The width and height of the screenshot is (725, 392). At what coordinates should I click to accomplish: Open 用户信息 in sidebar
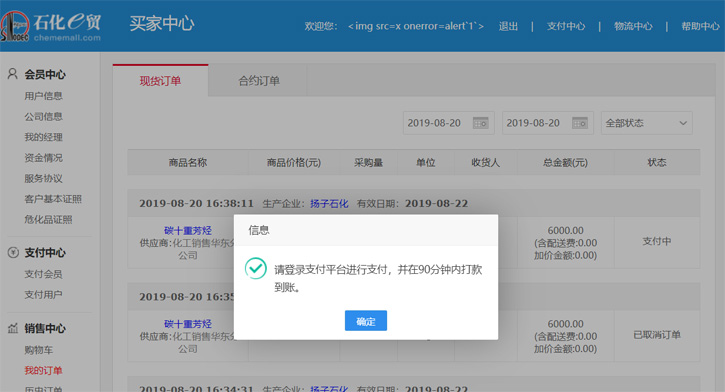tap(43, 96)
